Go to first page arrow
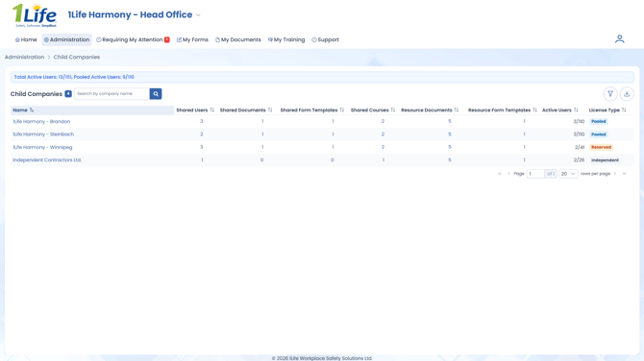 coord(500,174)
